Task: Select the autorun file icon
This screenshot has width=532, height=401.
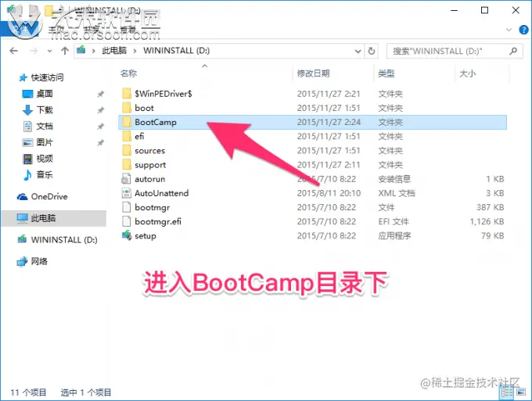Action: click(x=126, y=179)
